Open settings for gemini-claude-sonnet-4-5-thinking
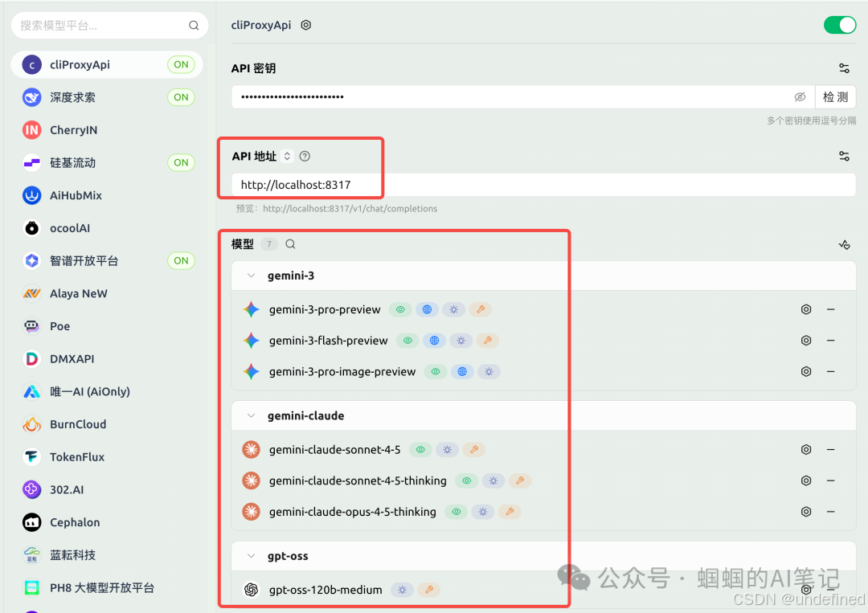The width and height of the screenshot is (868, 613). coord(806,480)
